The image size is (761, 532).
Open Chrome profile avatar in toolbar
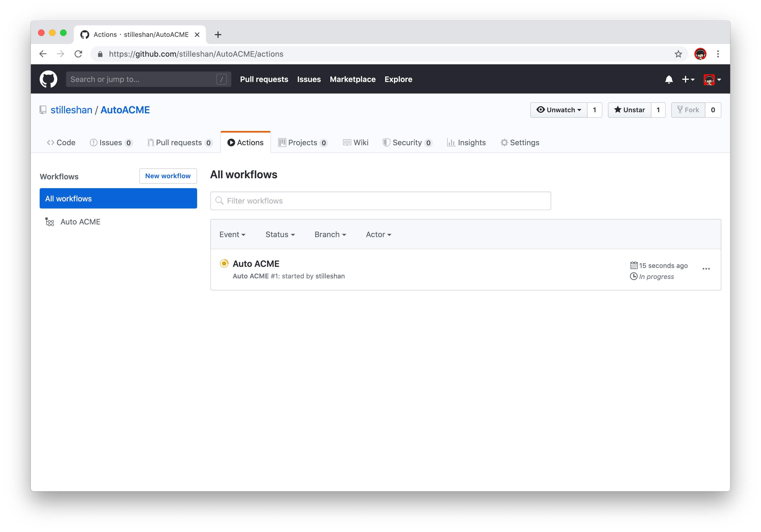coord(700,54)
